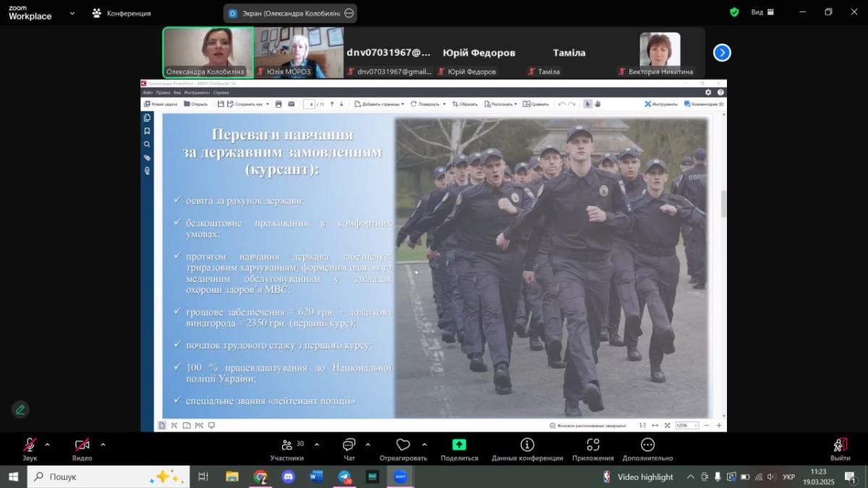Screen dimensions: 868x488
Task: Turn on camera with Видео button
Action: (82, 447)
